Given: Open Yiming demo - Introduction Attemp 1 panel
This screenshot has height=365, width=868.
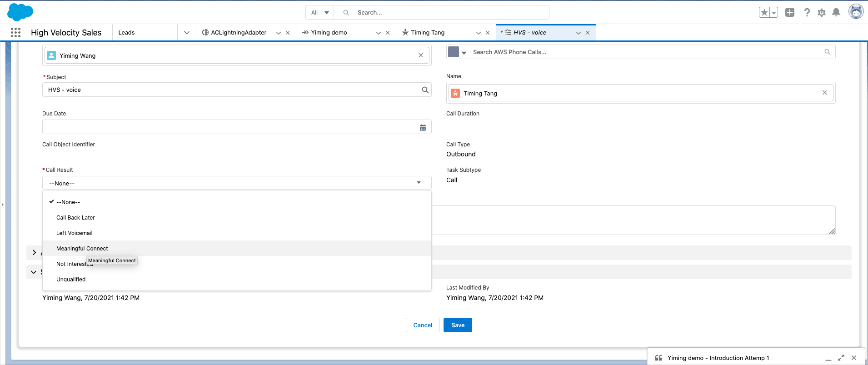Looking at the screenshot, I should (x=718, y=358).
